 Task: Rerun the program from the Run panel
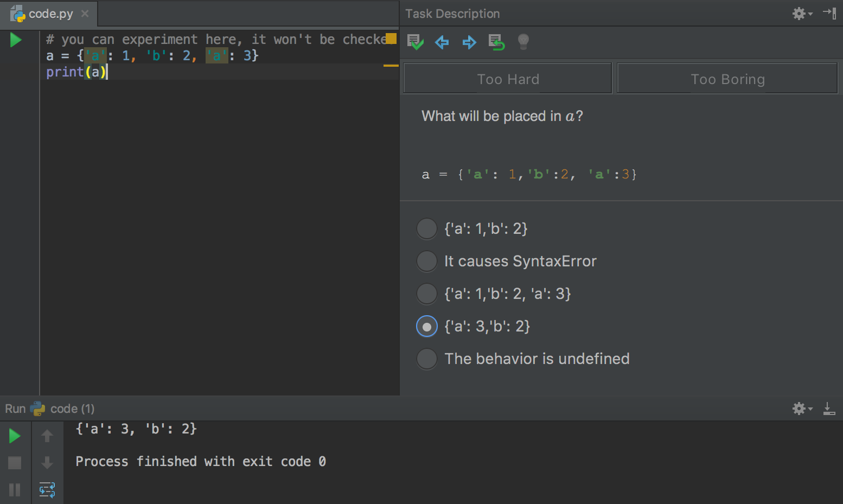(x=14, y=436)
